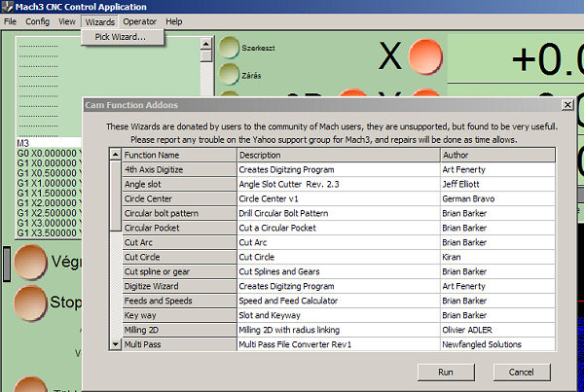Click the Mach3 application title icon
Screen dimensions: 584x392
[x=7, y=7]
